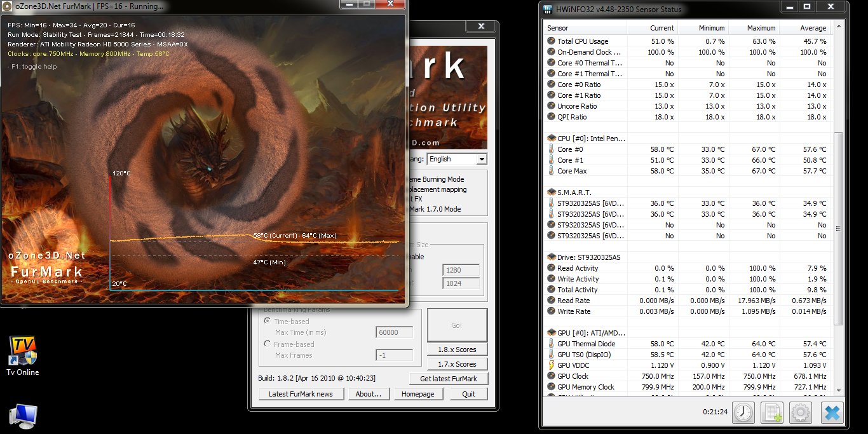Click Get latest FurMark button
Screen dimensions: 868x434
click(449, 379)
